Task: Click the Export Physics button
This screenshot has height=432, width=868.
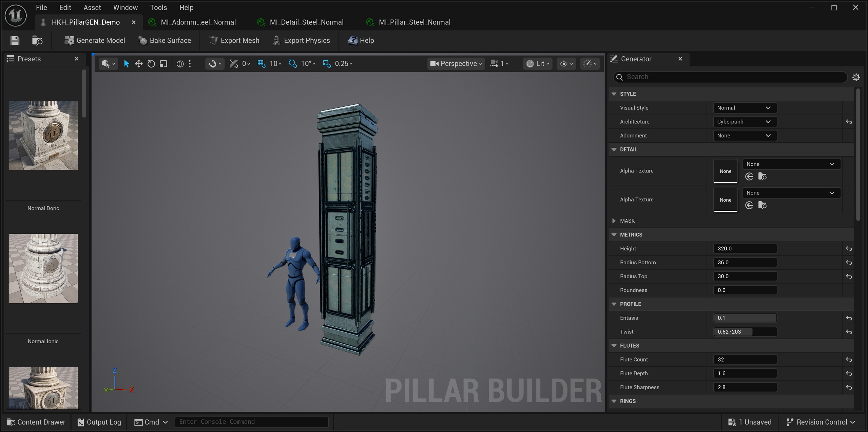Action: tap(301, 41)
